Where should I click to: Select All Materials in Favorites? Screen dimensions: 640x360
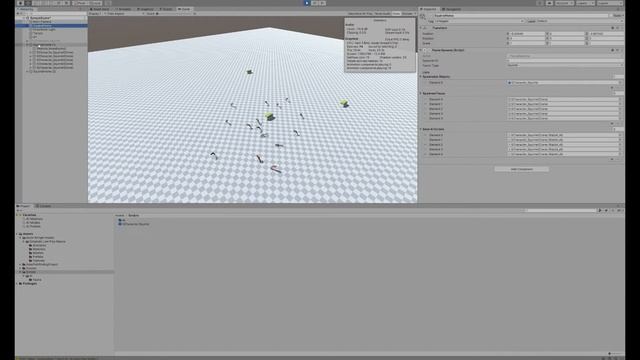35,219
